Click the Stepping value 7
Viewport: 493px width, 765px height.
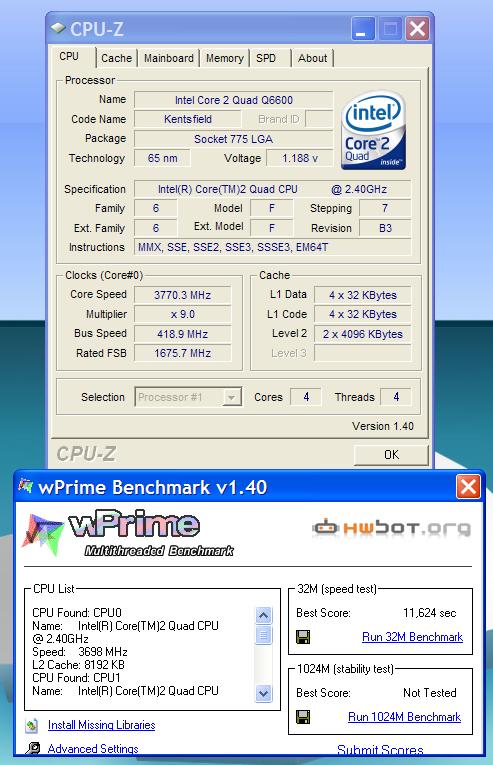[x=385, y=208]
